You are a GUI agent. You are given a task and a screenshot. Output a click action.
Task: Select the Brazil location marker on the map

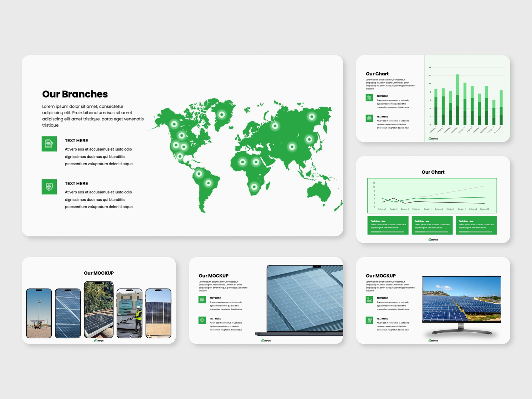(x=208, y=183)
